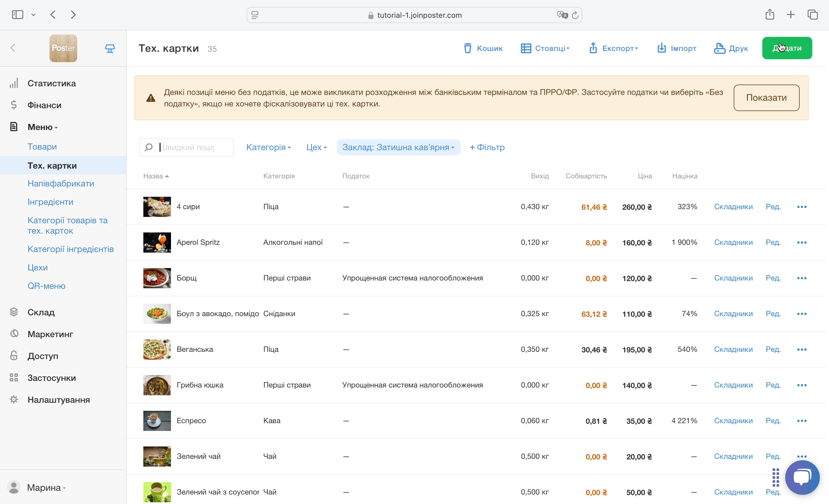This screenshot has height=504, width=829.
Task: Click the Друк printer icon
Action: click(x=720, y=48)
